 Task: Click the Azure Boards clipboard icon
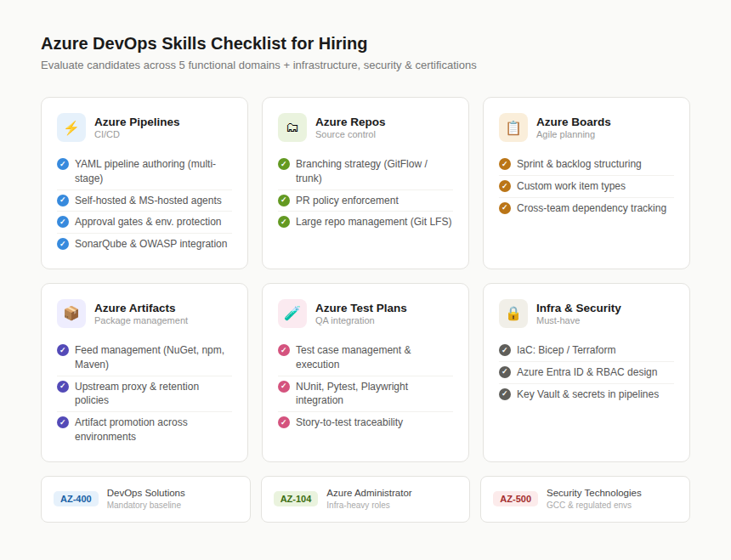point(513,127)
